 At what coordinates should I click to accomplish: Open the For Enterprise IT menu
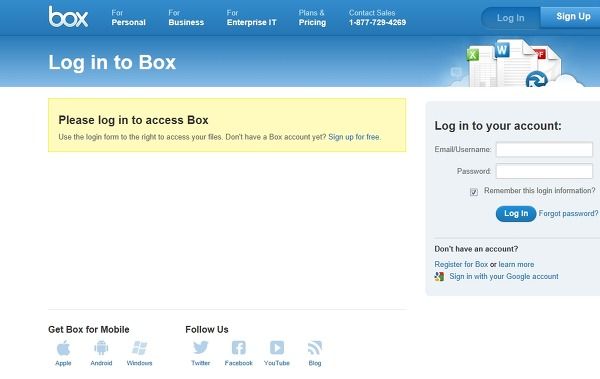(251, 18)
